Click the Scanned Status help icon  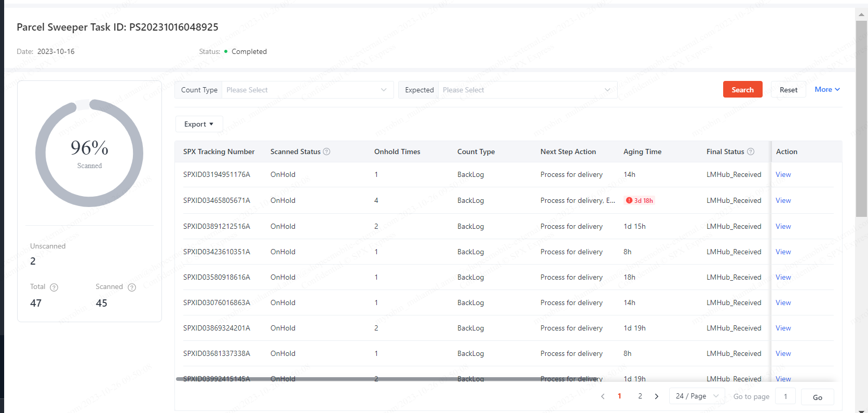pos(327,152)
